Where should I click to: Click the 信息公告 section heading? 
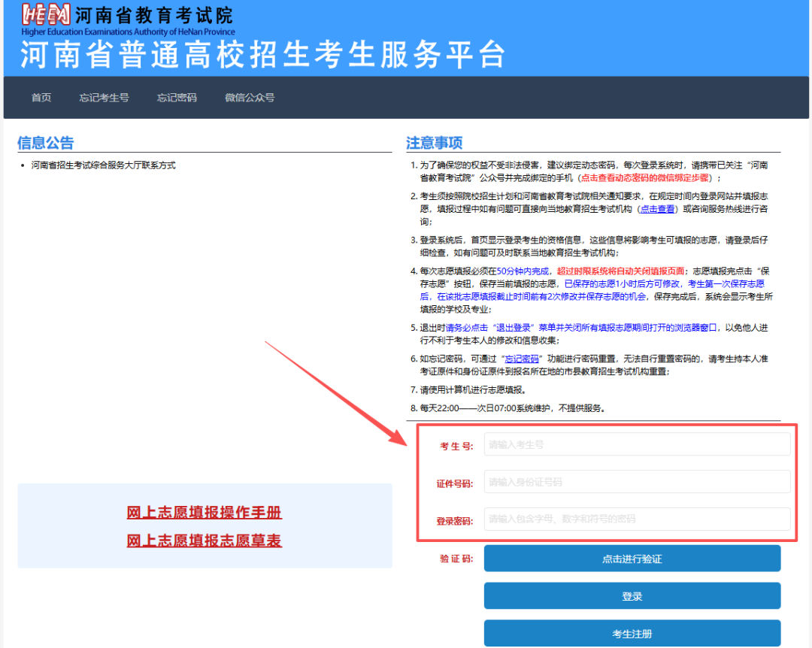pos(46,142)
